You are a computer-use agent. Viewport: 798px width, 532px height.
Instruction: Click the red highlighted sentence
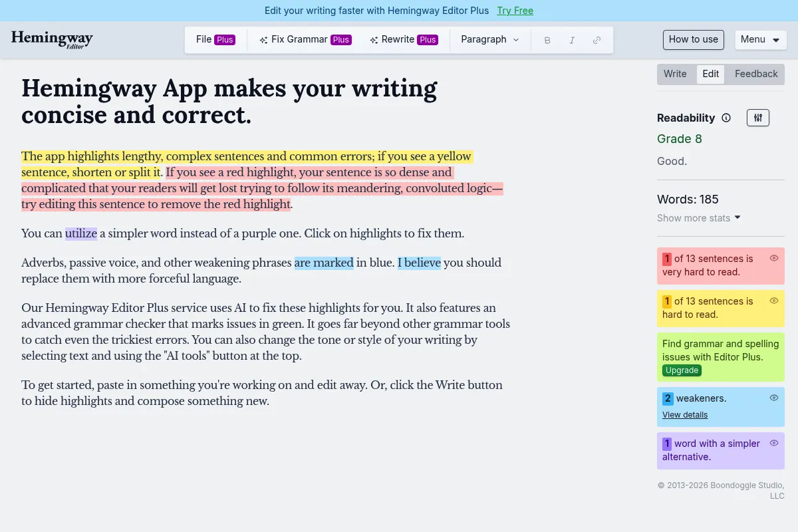pyautogui.click(x=262, y=188)
